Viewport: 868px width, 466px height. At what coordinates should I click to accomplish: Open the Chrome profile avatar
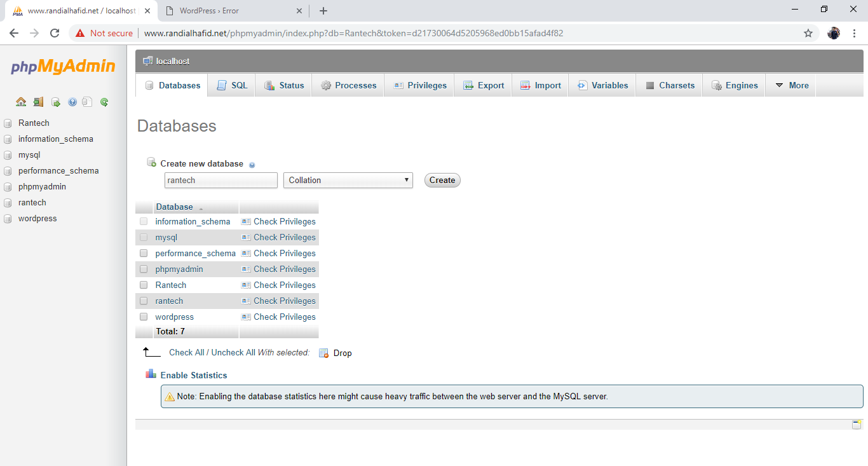(x=834, y=33)
